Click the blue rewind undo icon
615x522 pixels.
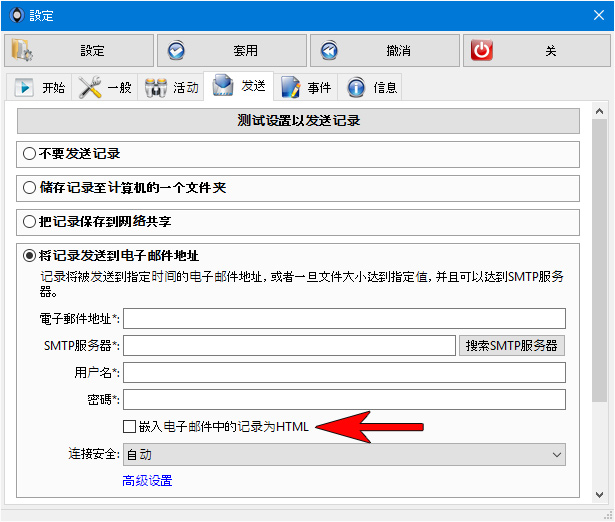pos(329,51)
